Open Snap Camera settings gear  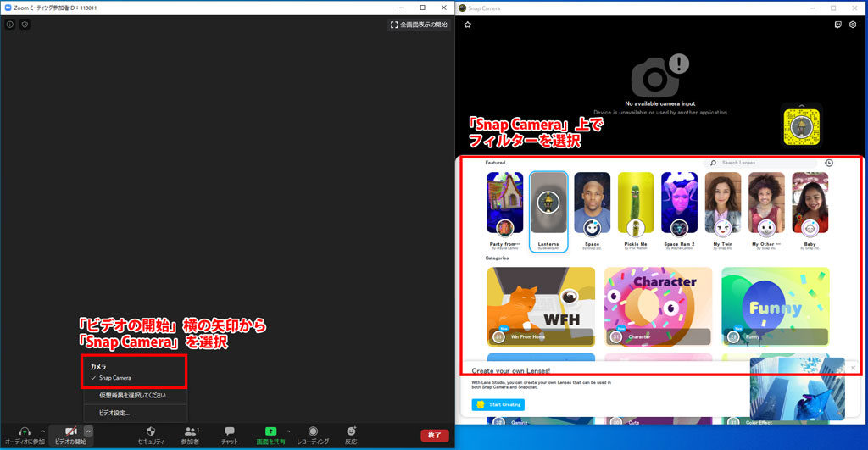[x=854, y=25]
